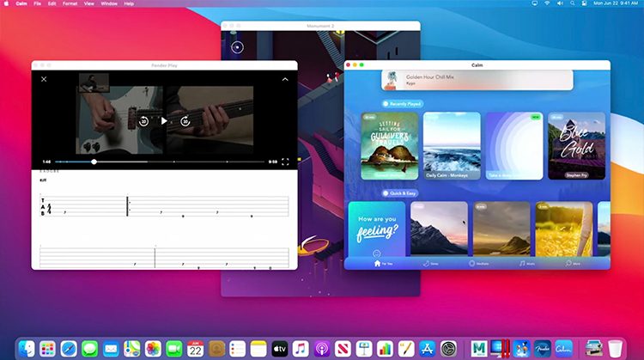The image size is (644, 360).
Task: Launch Safari from the Dock
Action: 69,349
